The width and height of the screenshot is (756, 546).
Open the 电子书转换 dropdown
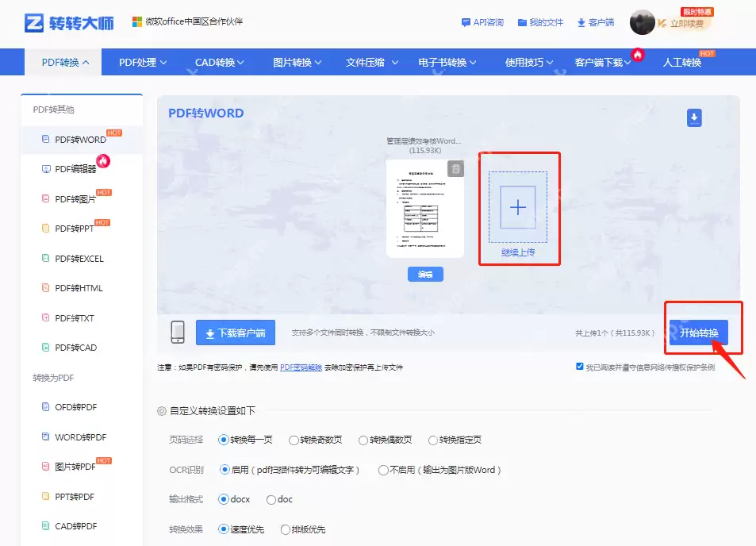[444, 61]
